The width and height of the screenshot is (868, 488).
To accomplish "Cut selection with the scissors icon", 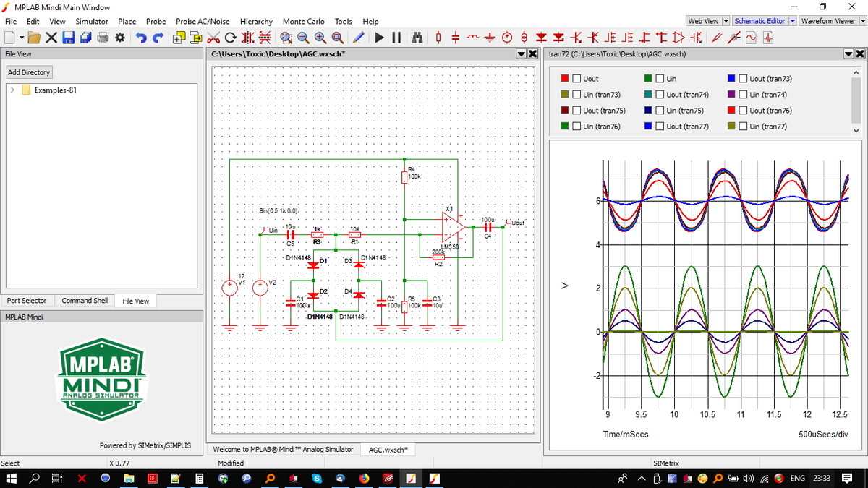I will pos(213,38).
